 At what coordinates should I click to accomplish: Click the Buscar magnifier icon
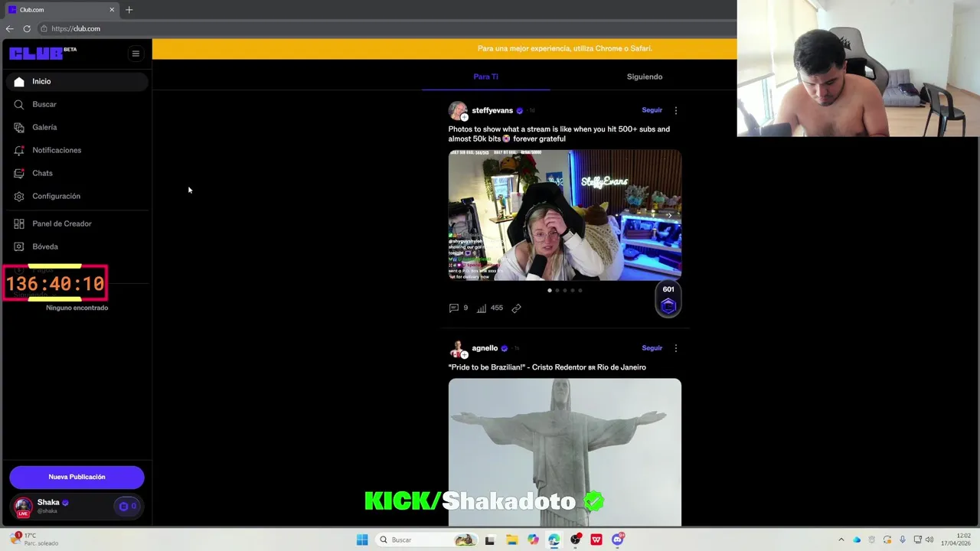click(19, 104)
